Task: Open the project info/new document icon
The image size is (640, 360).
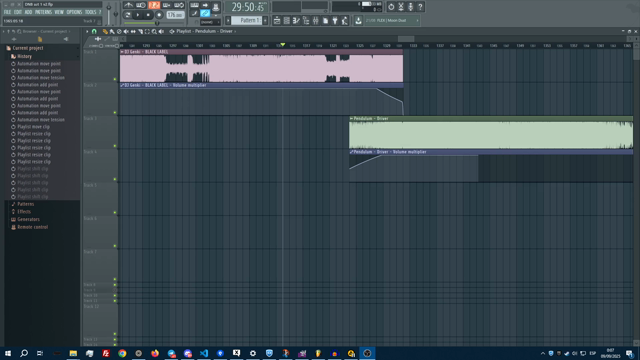Action: click(x=325, y=20)
